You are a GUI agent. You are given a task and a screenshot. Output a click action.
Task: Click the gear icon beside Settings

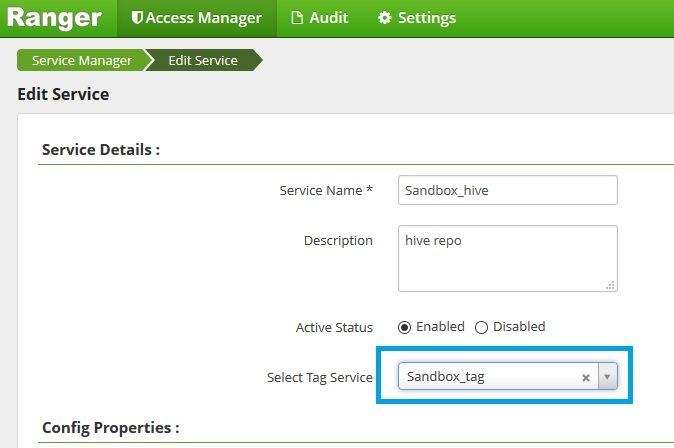384,18
